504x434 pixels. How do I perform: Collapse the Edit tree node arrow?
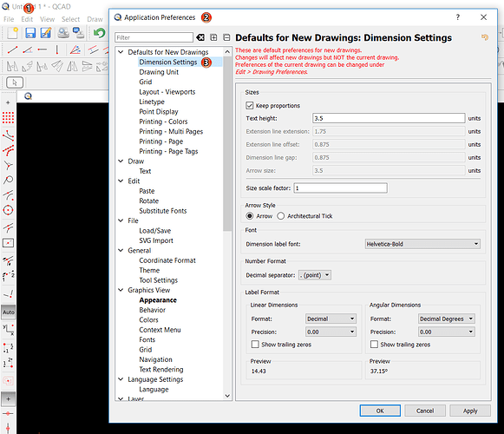(x=121, y=181)
